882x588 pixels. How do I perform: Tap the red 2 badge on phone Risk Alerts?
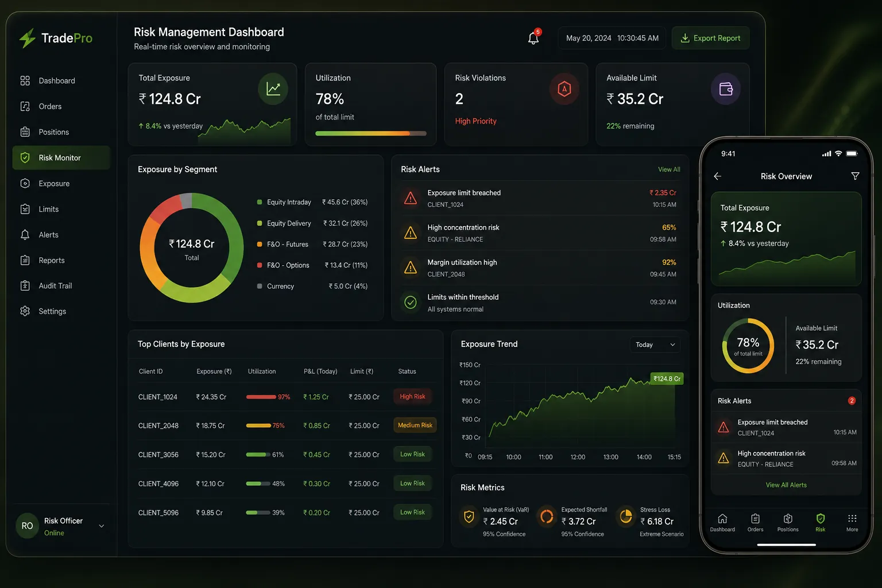(852, 401)
